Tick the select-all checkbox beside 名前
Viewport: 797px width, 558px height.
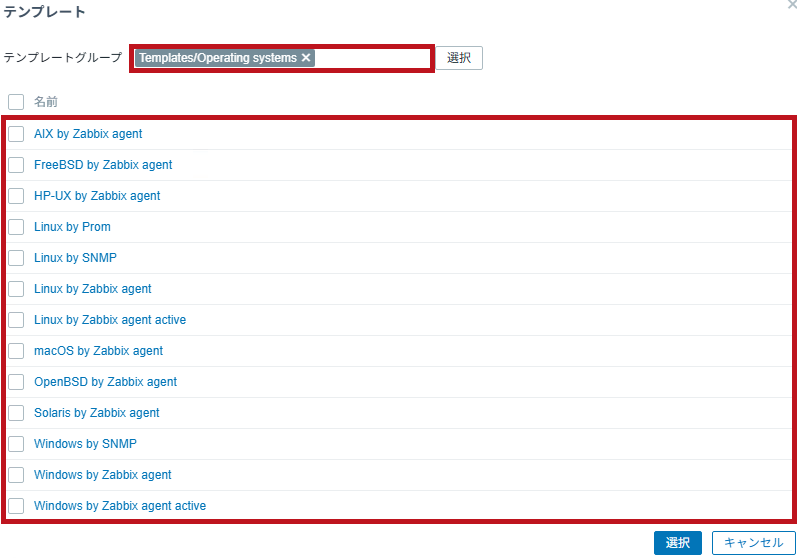click(16, 102)
